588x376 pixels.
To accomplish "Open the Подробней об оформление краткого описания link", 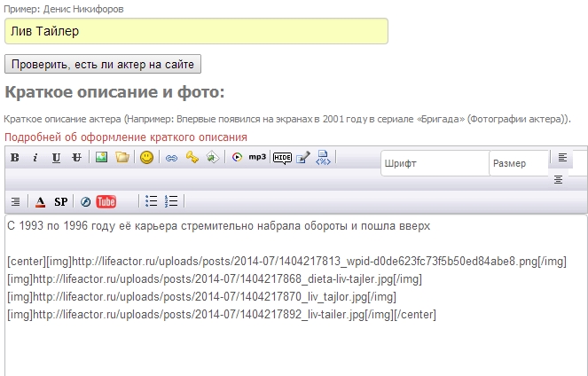I will [126, 137].
